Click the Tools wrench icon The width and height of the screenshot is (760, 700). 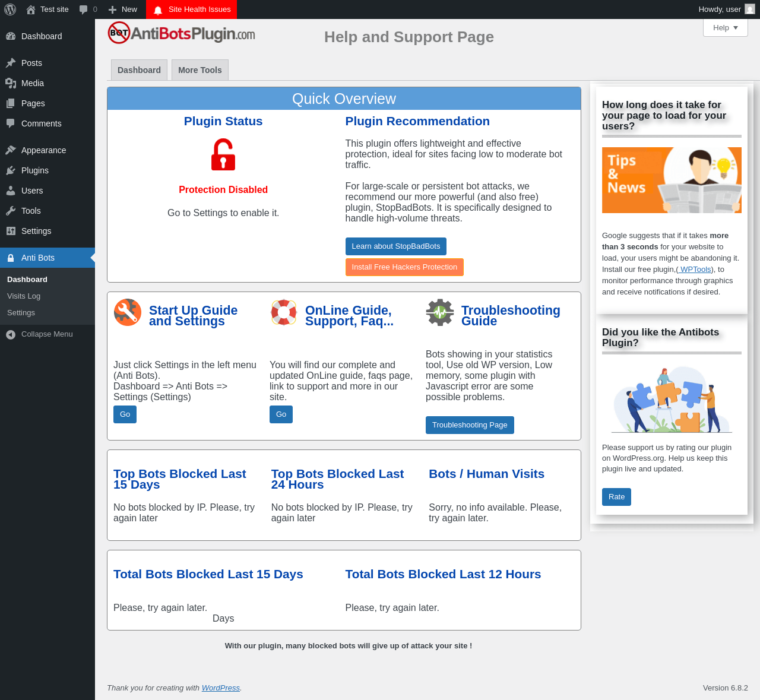pyautogui.click(x=11, y=211)
